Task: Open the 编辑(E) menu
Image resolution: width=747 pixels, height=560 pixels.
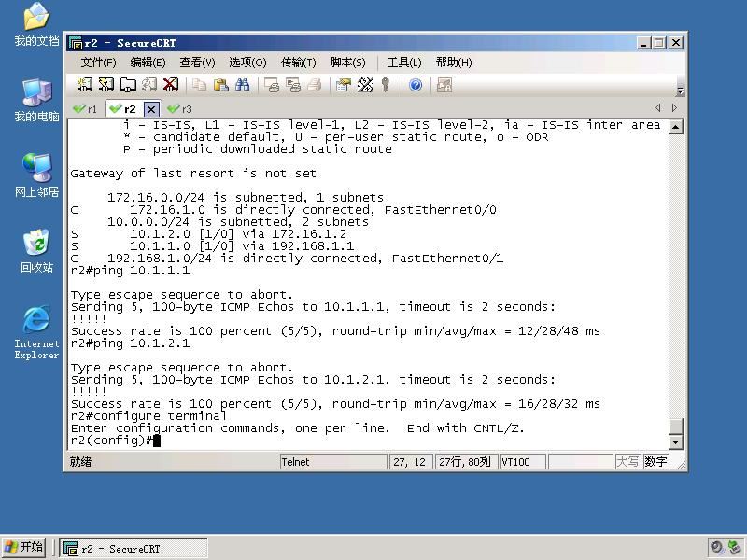Action: (148, 63)
